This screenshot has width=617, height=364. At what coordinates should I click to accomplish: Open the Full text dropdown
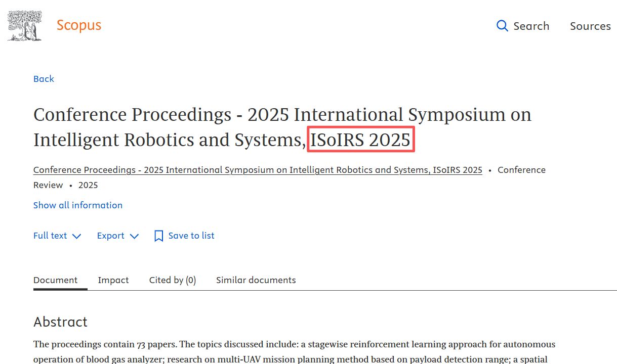50,236
